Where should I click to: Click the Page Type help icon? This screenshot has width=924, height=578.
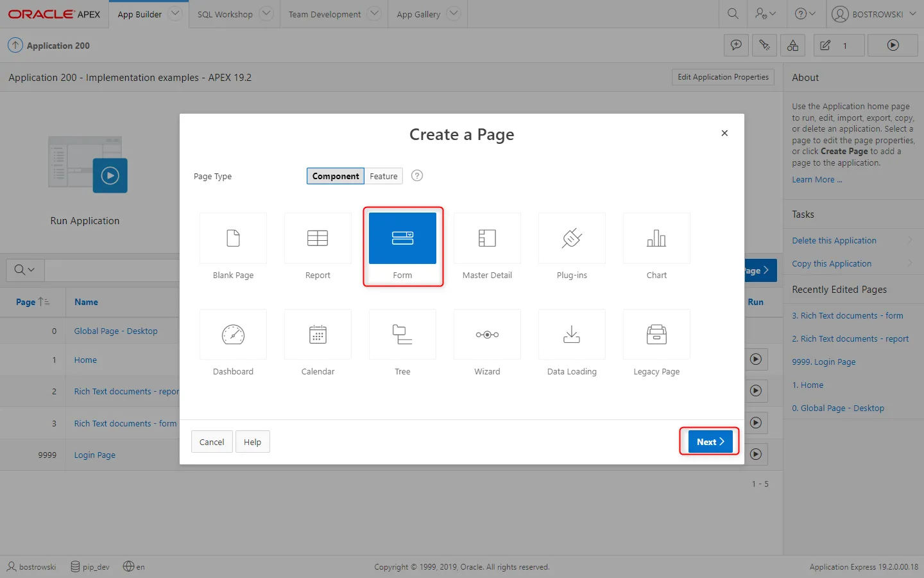point(417,176)
